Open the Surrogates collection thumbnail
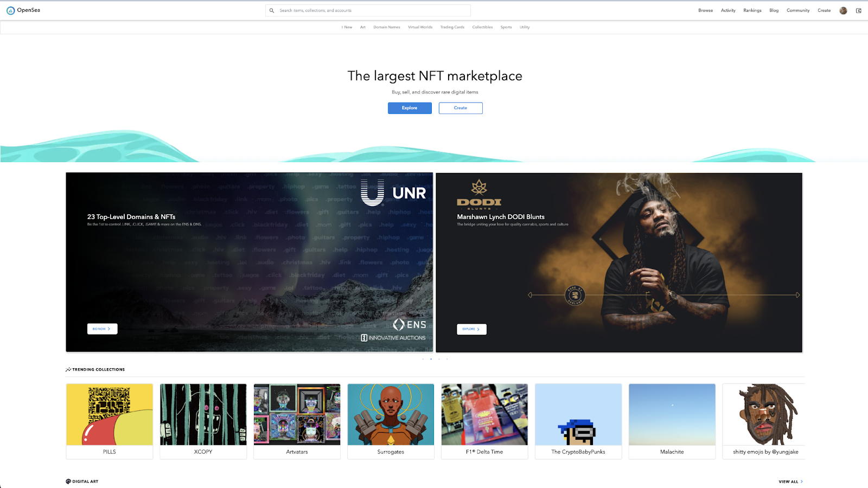868x488 pixels. click(391, 415)
